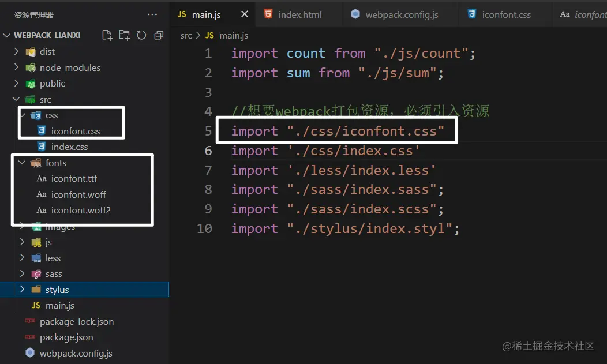Click the font icon beside iconfont.woff2
This screenshot has width=607, height=364.
(42, 210)
